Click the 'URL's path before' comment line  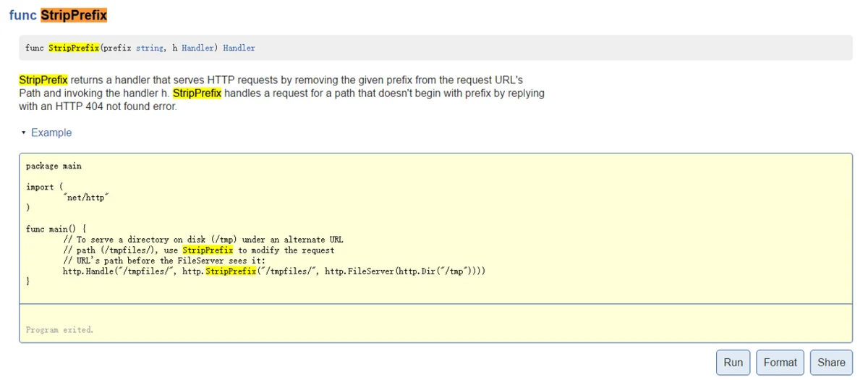(x=164, y=261)
